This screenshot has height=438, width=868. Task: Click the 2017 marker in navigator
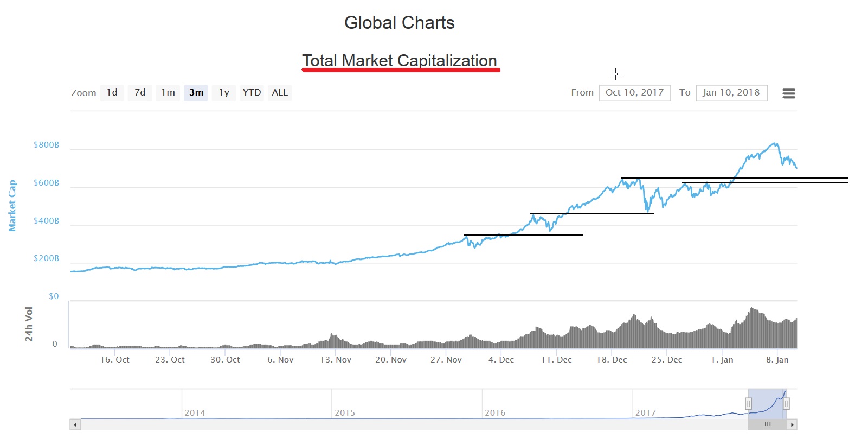pyautogui.click(x=646, y=413)
